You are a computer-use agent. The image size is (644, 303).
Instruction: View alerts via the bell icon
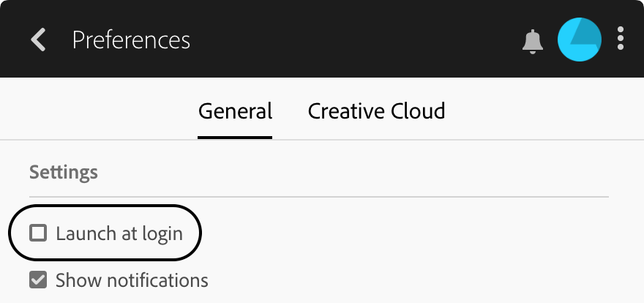point(533,41)
